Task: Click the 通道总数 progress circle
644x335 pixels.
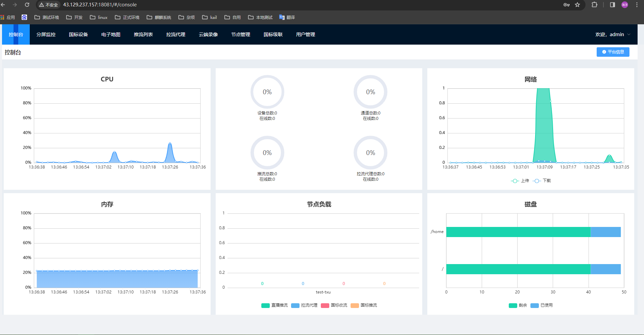Action: tap(371, 92)
